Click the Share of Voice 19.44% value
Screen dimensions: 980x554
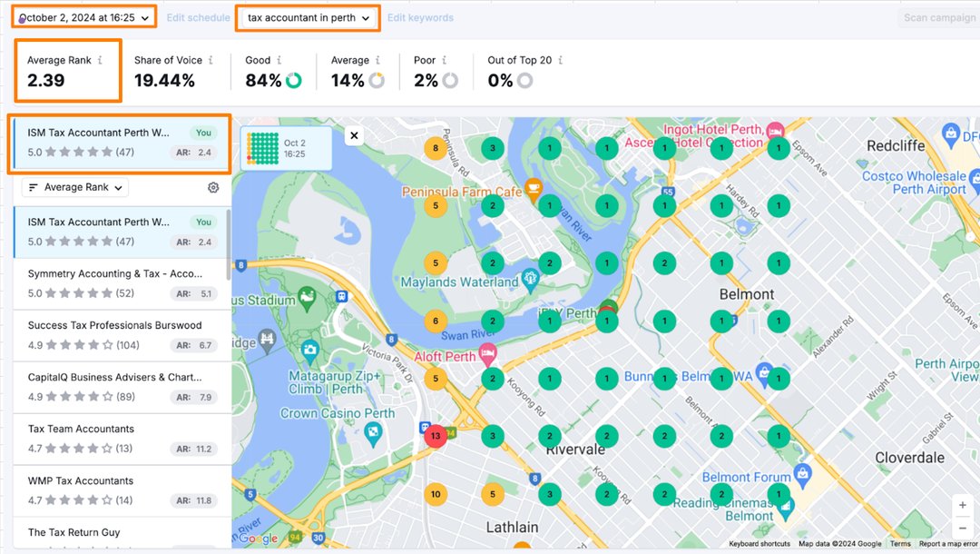tap(164, 81)
